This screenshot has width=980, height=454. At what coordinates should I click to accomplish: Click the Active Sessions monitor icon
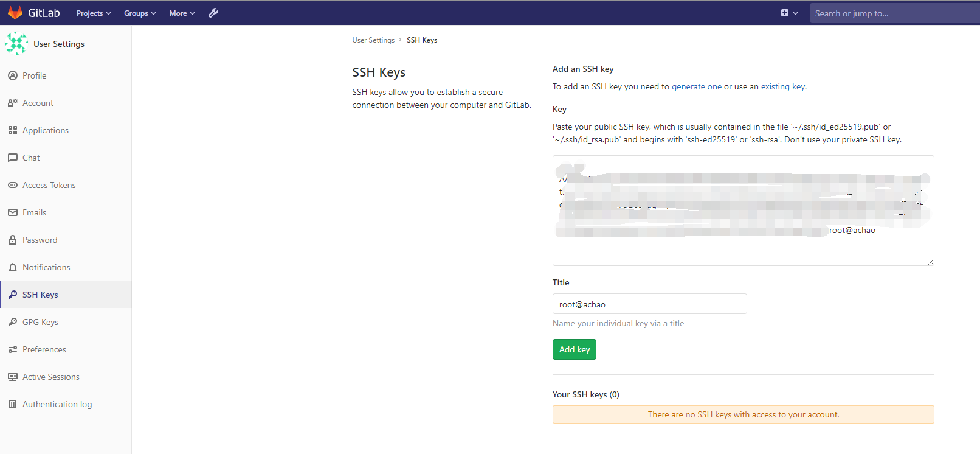pyautogui.click(x=13, y=377)
